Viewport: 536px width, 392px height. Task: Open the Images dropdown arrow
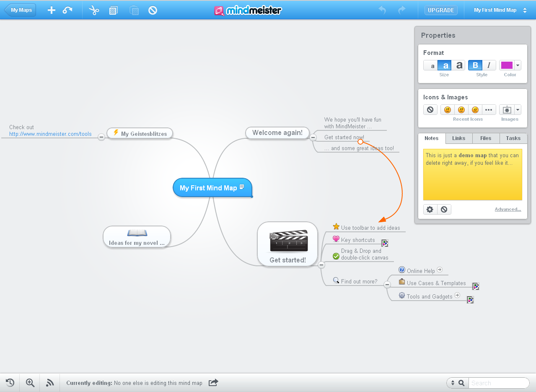[x=518, y=110]
